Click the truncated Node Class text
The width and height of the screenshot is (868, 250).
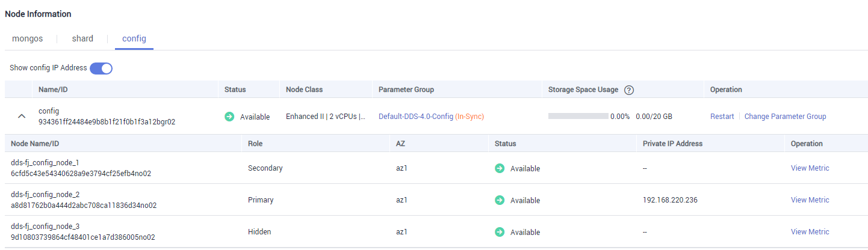coord(326,117)
